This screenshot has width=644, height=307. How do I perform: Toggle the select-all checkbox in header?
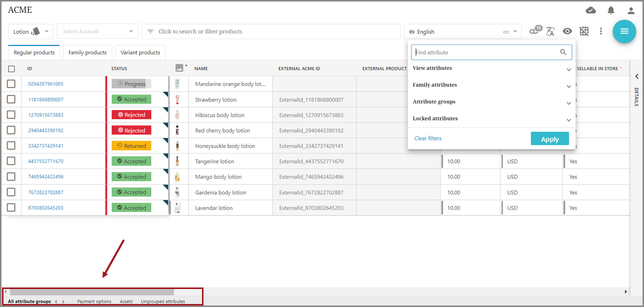click(x=11, y=69)
